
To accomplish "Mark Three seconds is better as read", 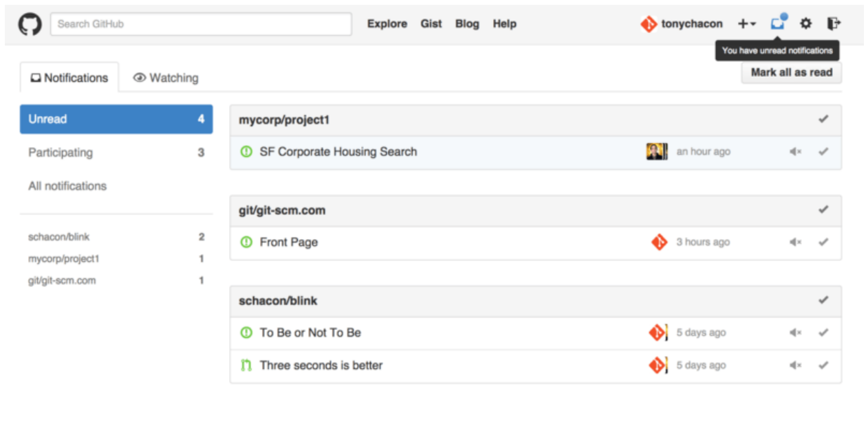I will click(x=823, y=366).
